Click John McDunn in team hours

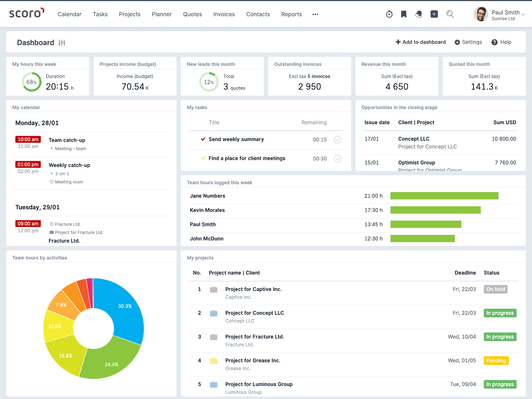[207, 238]
